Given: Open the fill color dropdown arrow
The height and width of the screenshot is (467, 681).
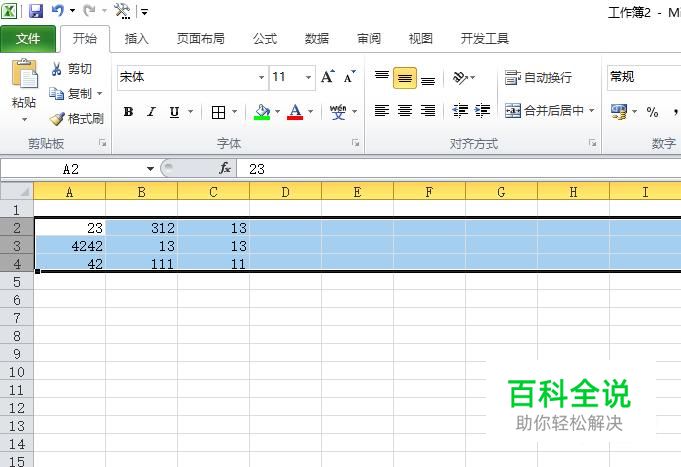Looking at the screenshot, I should coord(277,112).
